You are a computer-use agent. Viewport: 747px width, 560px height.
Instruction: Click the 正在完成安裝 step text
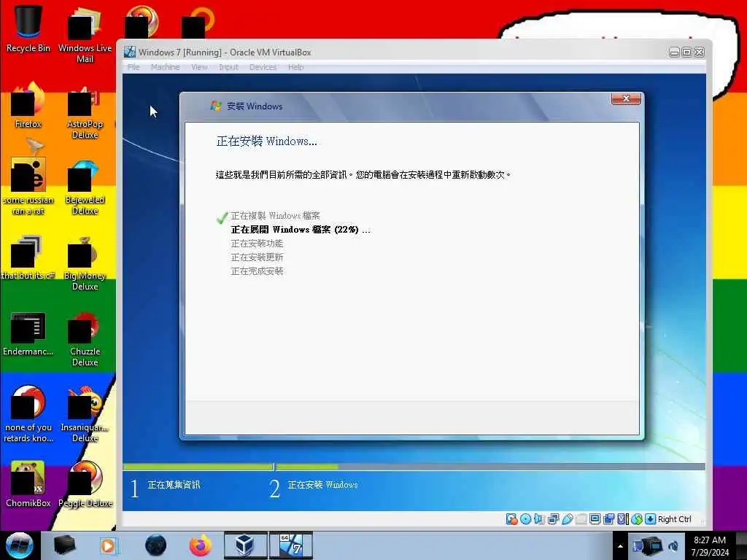pyautogui.click(x=257, y=271)
